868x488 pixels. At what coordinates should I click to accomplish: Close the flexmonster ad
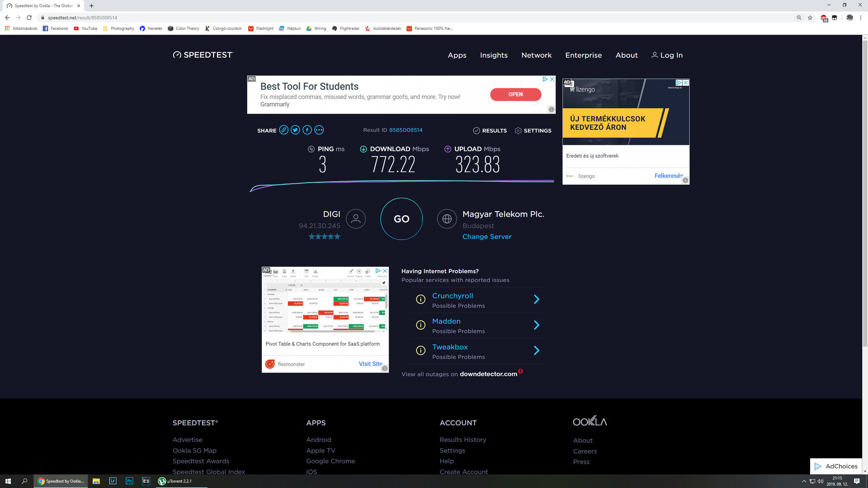pos(385,271)
